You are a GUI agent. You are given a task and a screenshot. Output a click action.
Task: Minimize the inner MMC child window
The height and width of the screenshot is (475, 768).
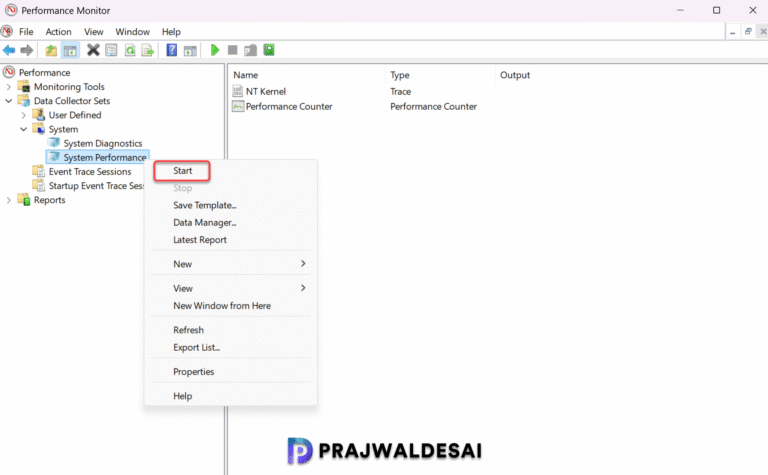pos(732,32)
